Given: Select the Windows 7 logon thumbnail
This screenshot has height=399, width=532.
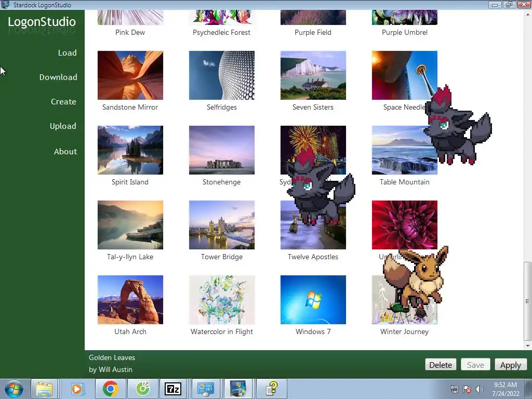Looking at the screenshot, I should click(x=313, y=300).
